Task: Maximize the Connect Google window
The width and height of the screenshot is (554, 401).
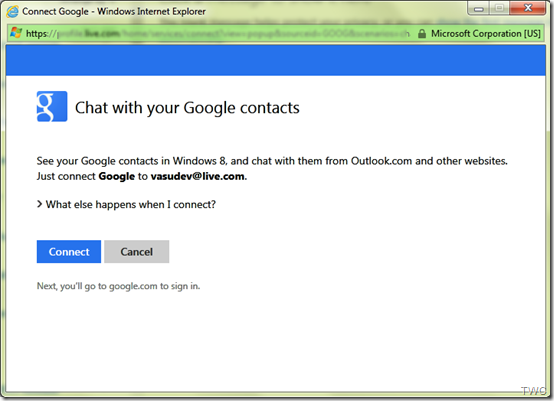Action: tap(499, 8)
